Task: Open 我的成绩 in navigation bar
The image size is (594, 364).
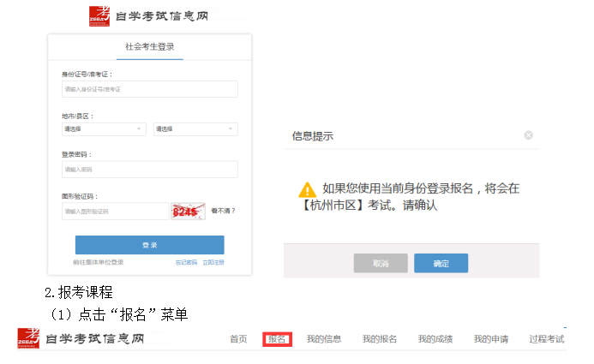Action: (435, 339)
